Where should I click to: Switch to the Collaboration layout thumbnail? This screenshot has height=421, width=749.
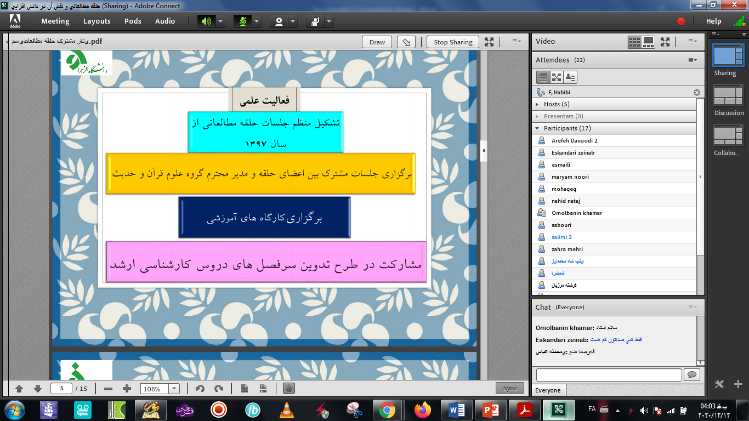tap(728, 135)
